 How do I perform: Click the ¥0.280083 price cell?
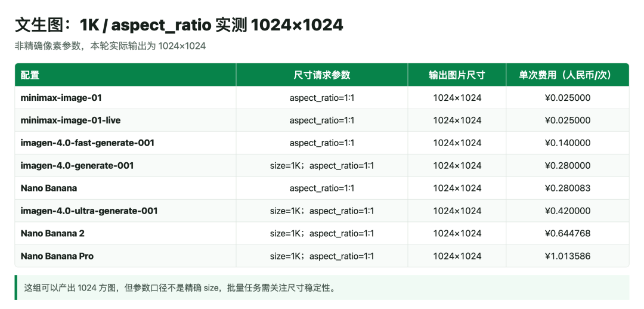[568, 188]
